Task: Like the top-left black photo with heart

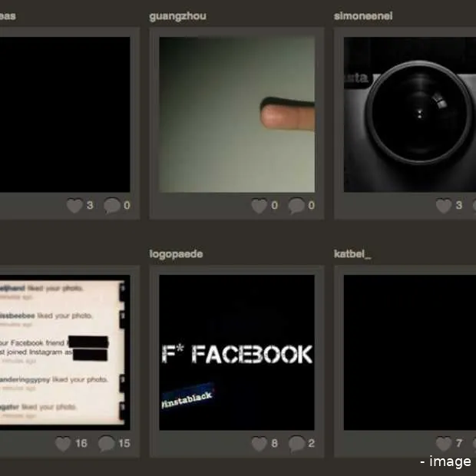Action: (74, 206)
